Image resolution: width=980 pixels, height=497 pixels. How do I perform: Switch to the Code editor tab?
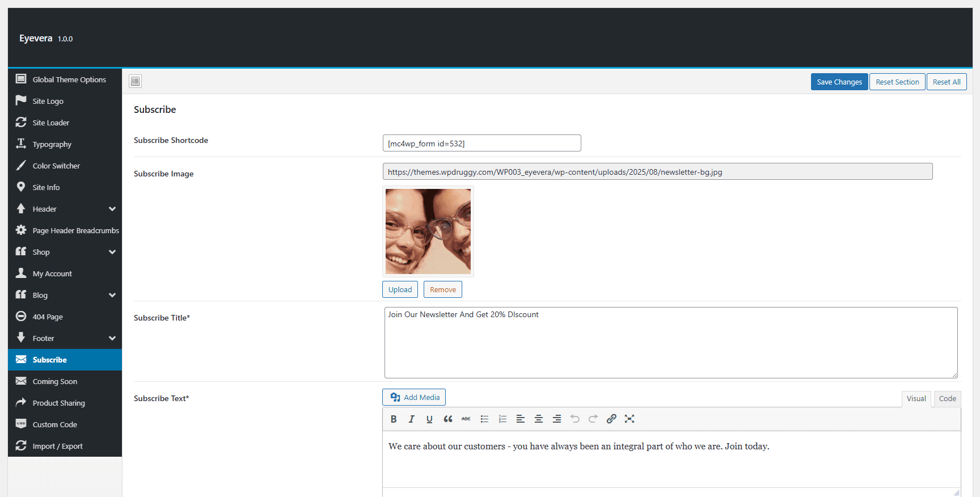947,399
